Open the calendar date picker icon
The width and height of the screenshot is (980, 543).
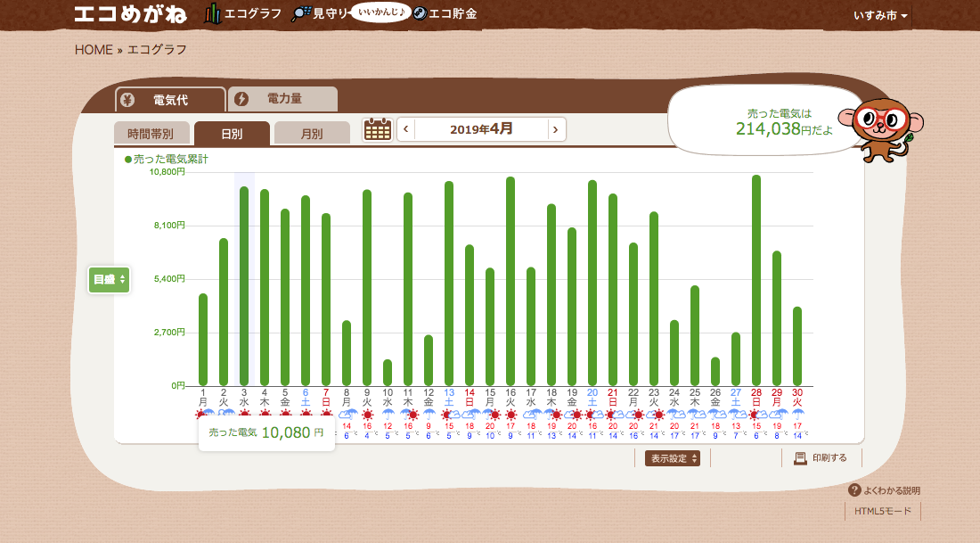(x=378, y=129)
